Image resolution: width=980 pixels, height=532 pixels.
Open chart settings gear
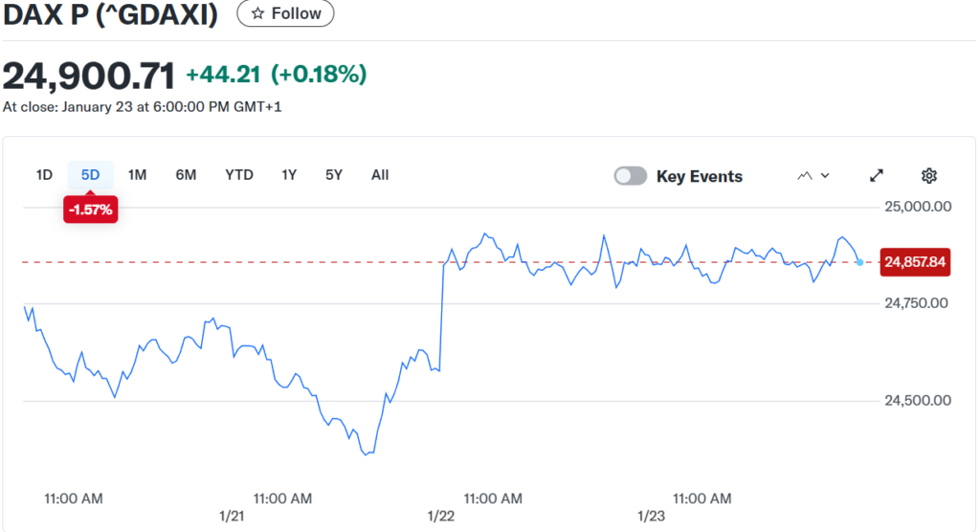(928, 176)
